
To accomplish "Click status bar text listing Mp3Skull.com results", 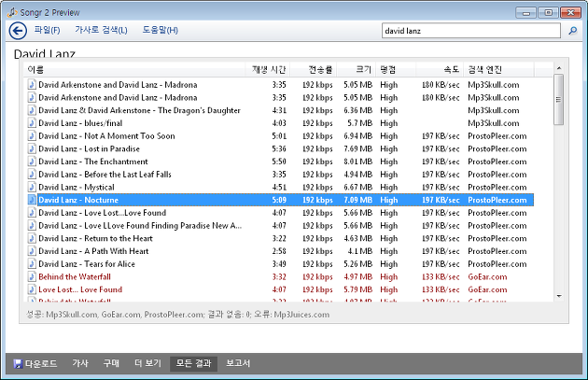I will pos(177,315).
